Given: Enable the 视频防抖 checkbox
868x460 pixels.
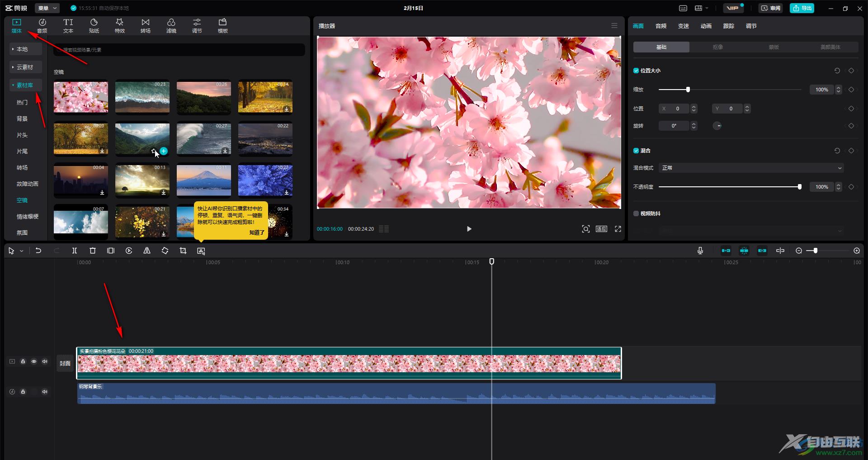Looking at the screenshot, I should (x=636, y=213).
